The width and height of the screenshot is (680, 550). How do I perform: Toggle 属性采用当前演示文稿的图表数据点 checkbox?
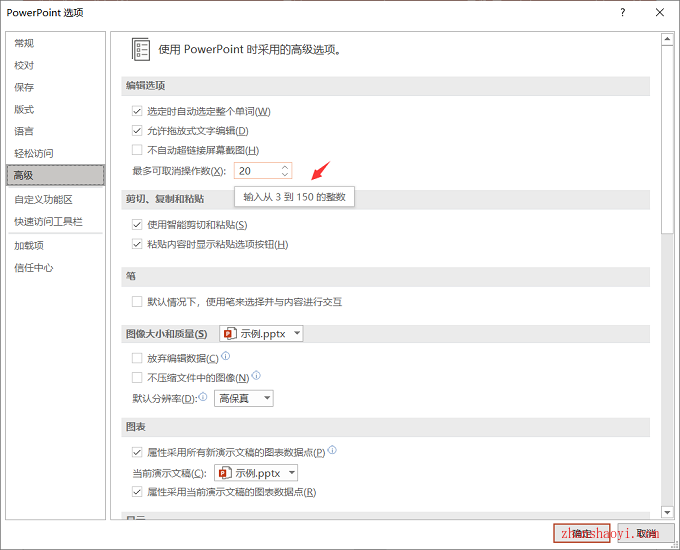point(137,491)
